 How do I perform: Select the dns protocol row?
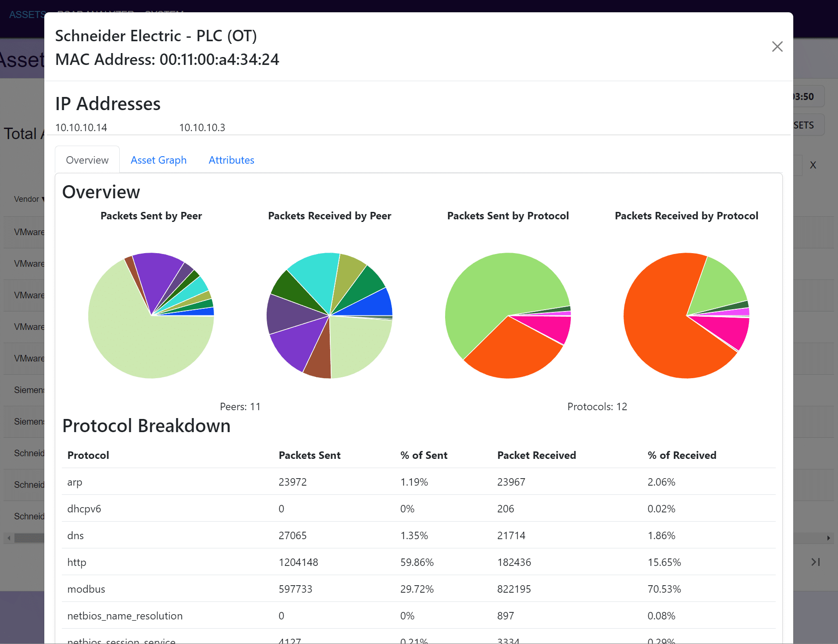[419, 535]
